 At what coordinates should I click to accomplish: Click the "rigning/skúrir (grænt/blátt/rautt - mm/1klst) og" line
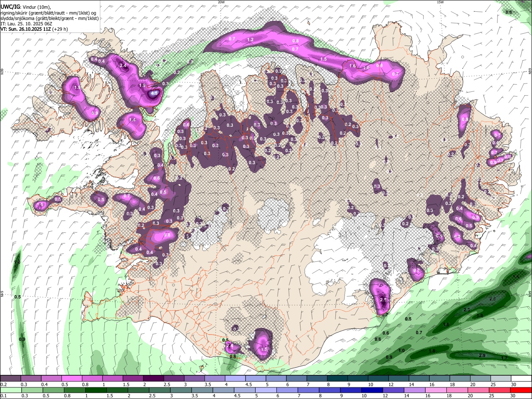pos(48,13)
